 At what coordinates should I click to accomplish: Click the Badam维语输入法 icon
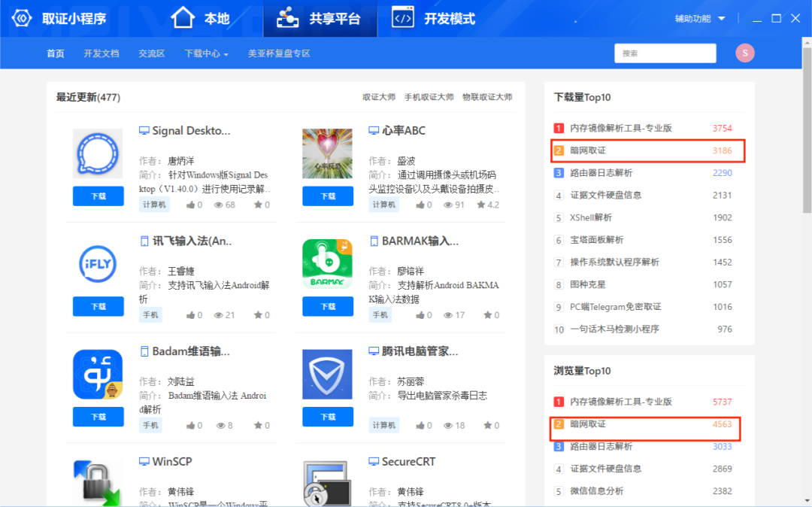click(98, 375)
